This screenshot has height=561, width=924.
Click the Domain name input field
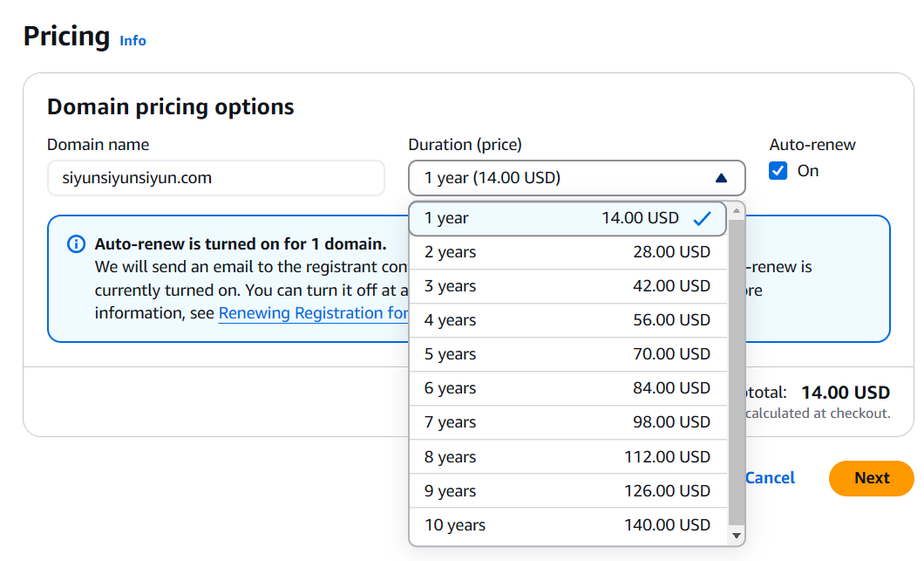click(215, 178)
